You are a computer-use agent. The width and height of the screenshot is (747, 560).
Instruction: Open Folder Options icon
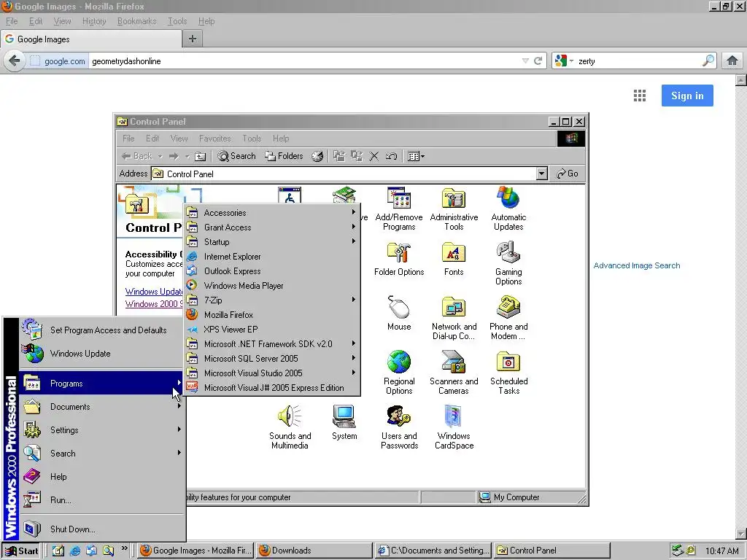(x=399, y=260)
